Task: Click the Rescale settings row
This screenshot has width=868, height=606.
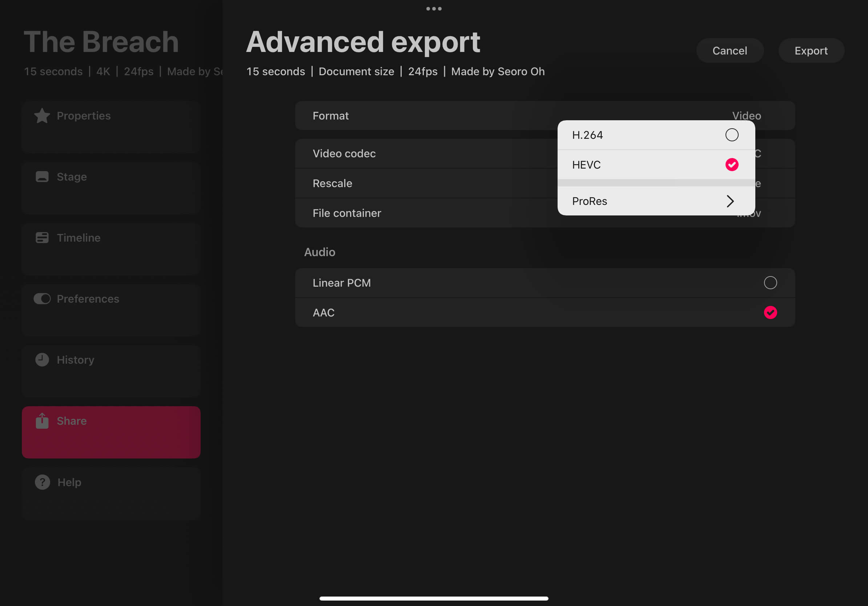Action: (x=423, y=183)
